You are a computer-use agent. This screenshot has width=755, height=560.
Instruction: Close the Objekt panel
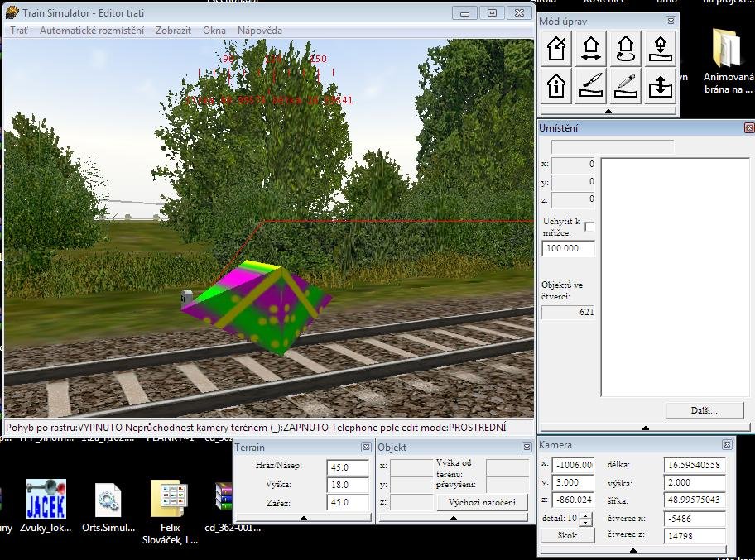click(527, 448)
